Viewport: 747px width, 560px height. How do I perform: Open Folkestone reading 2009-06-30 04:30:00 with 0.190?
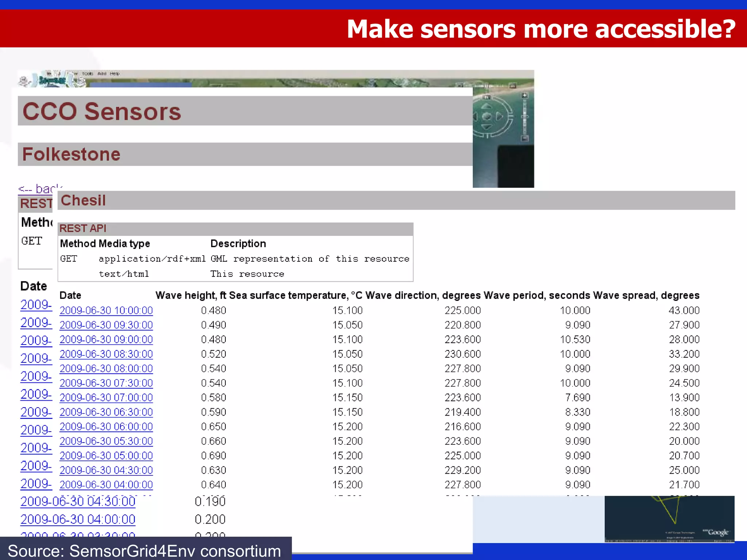[x=78, y=502]
